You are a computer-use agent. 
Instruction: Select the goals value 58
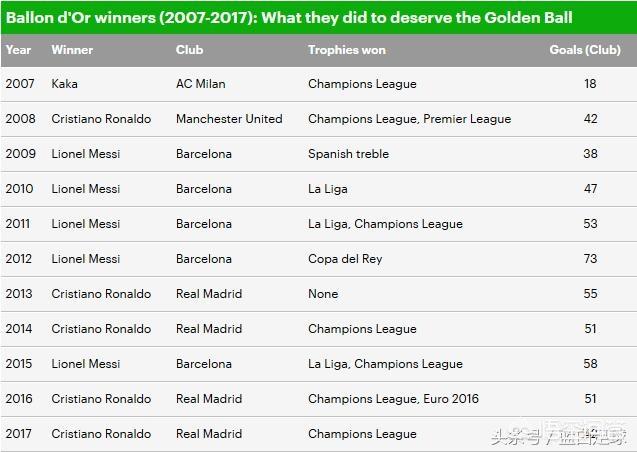click(590, 363)
